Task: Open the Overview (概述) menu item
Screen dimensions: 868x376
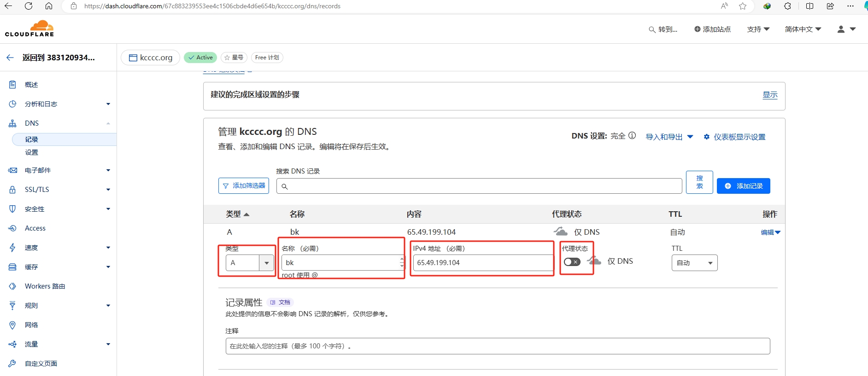Action: click(31, 85)
